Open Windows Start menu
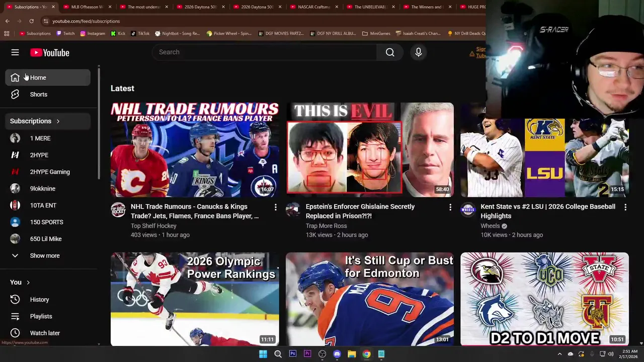644x362 pixels. (x=263, y=354)
